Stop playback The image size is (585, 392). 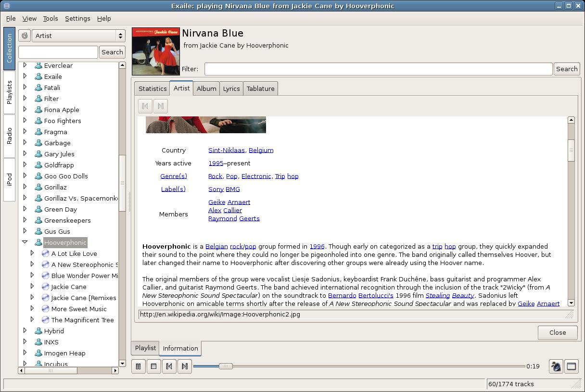click(154, 366)
